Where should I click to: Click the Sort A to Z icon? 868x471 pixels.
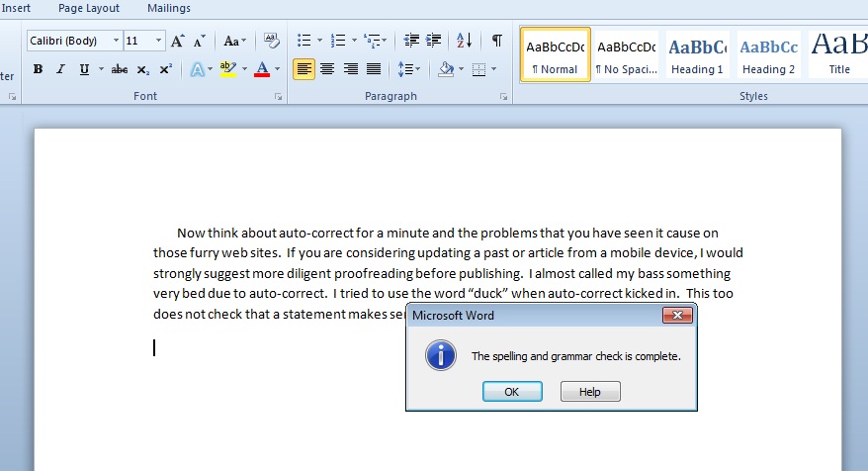pos(464,41)
